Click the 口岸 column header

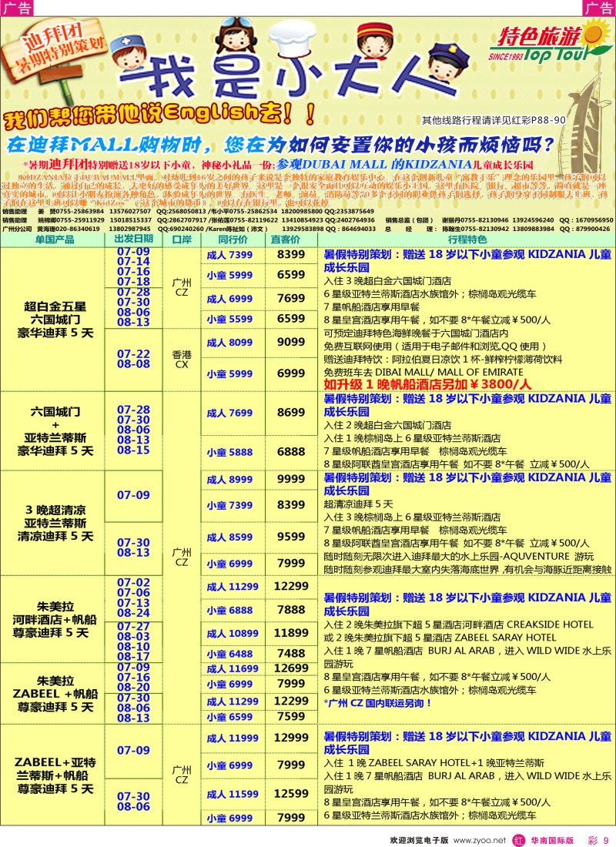(182, 239)
